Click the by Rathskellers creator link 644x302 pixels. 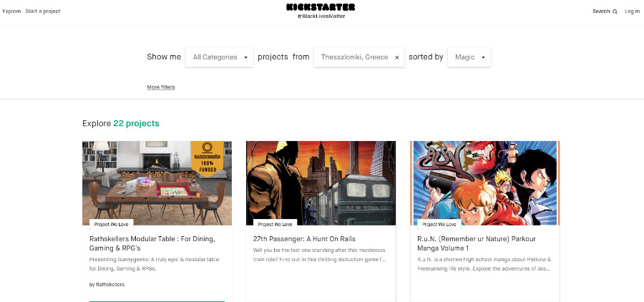coord(107,284)
